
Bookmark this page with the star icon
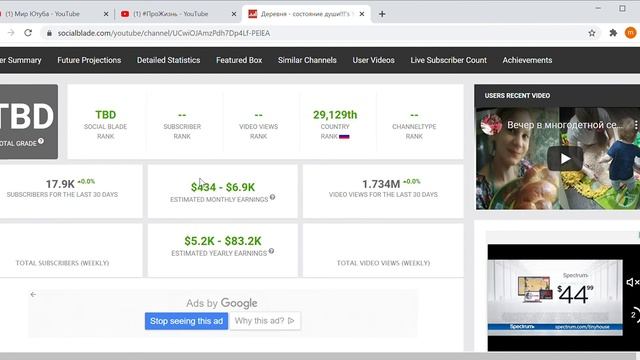[x=592, y=33]
